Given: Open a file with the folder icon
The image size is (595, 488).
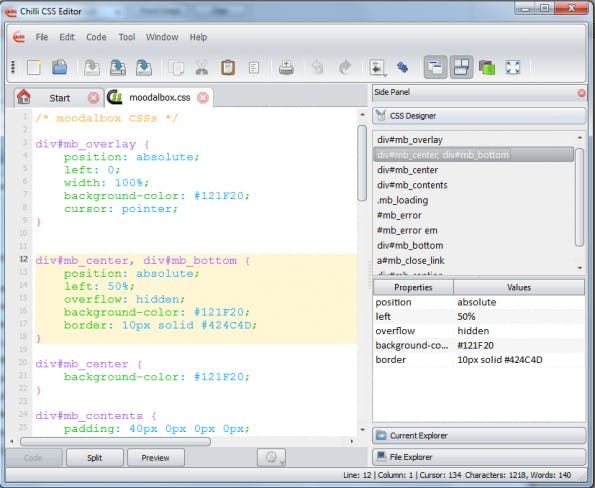Looking at the screenshot, I should click(x=59, y=68).
